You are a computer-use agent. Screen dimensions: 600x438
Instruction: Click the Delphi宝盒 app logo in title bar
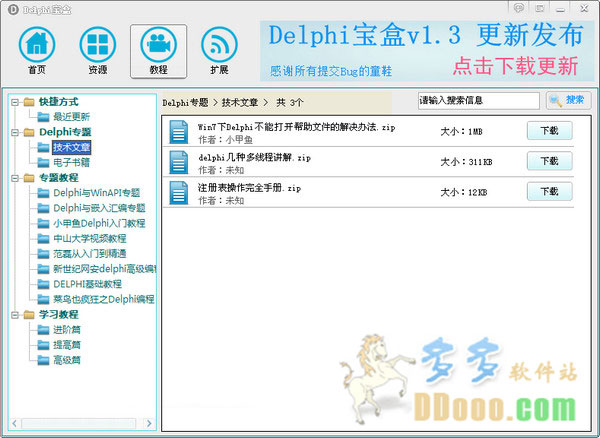click(x=13, y=10)
